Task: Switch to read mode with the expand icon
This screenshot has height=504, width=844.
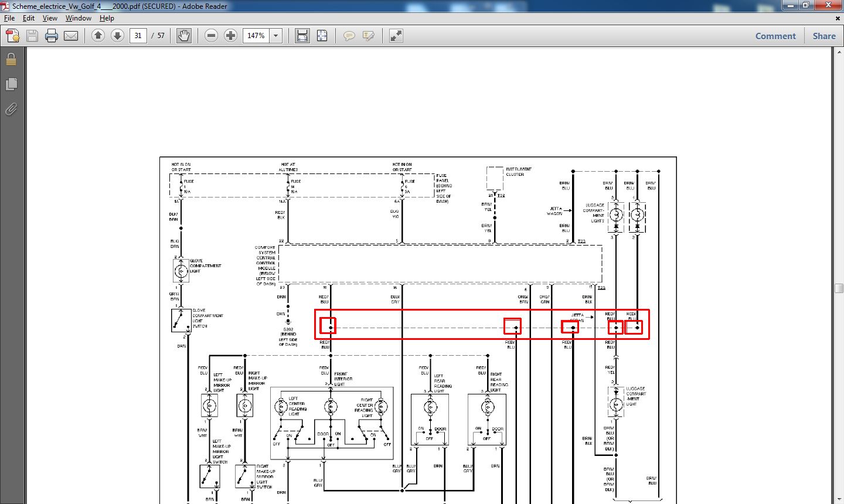Action: pos(396,36)
